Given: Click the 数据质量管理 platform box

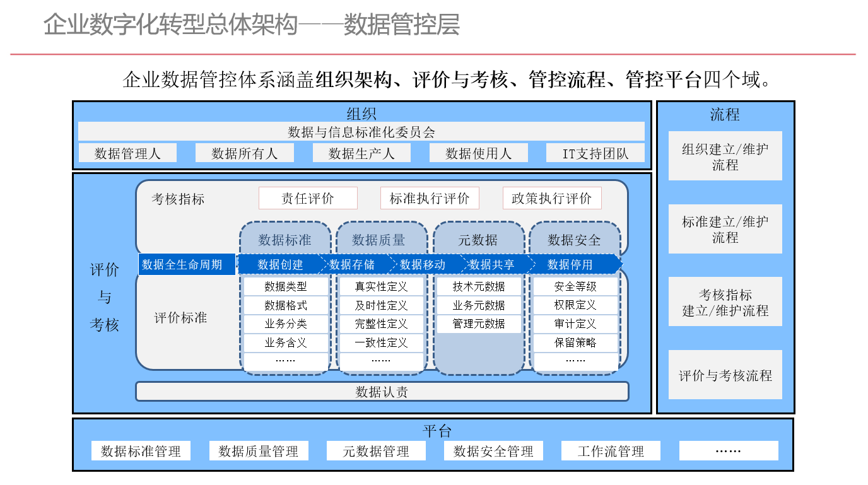Looking at the screenshot, I should [x=259, y=451].
